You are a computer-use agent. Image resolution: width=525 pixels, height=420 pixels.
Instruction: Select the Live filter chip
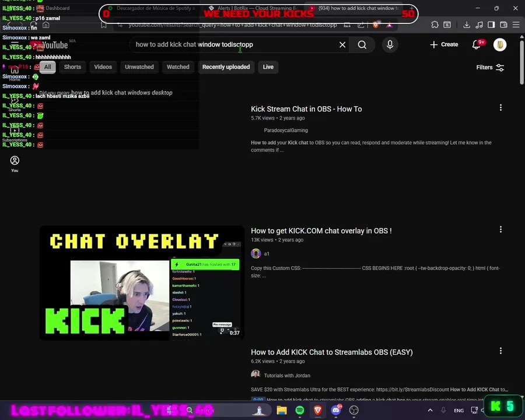point(268,67)
